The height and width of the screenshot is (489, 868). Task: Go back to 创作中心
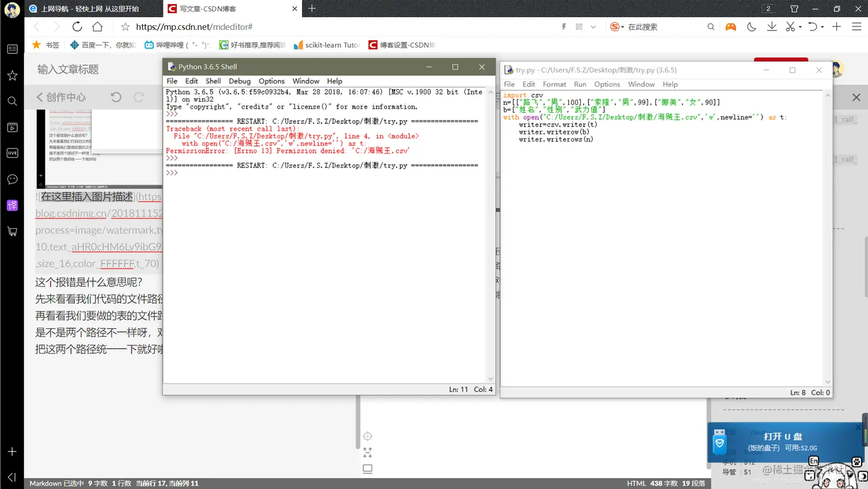(x=61, y=97)
